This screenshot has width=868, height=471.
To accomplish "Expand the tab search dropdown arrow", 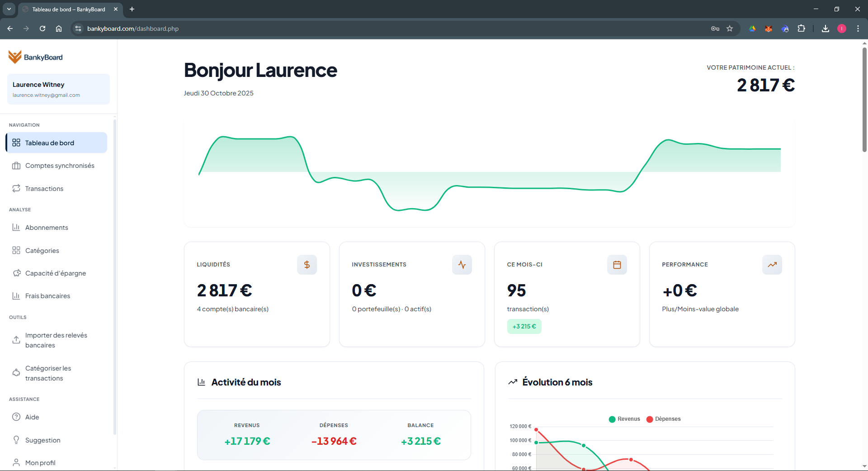I will tap(9, 9).
